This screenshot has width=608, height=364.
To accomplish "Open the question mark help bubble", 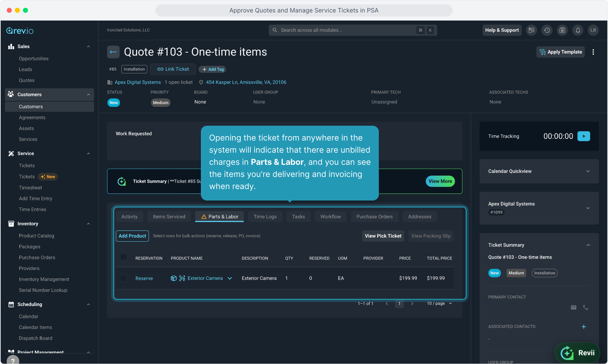I will tap(13, 360).
